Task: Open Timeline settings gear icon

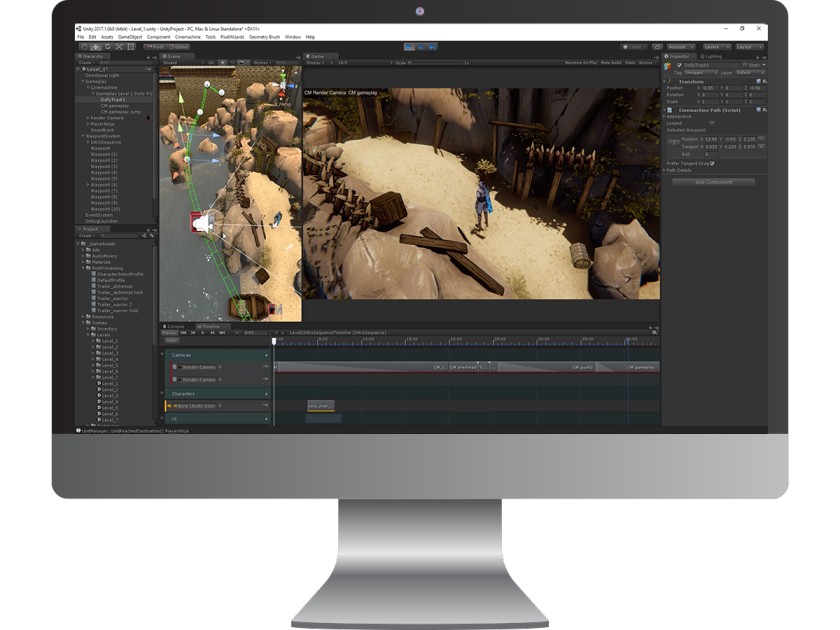Action: (x=655, y=333)
